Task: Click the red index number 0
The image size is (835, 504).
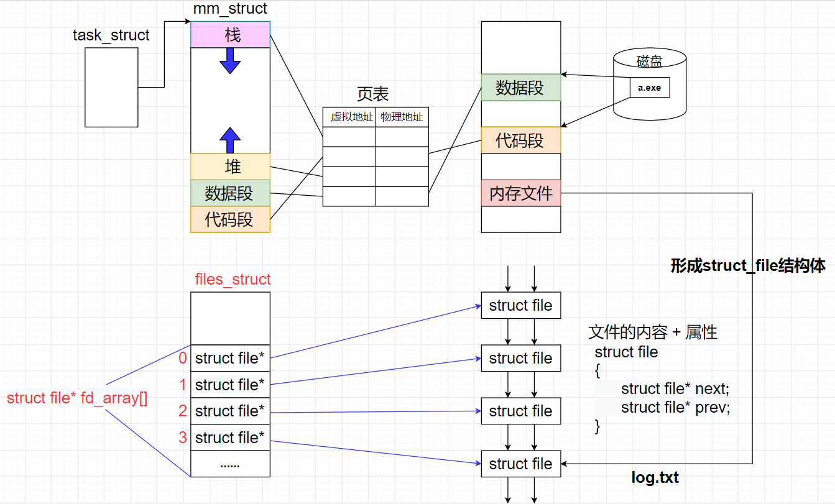Action: pyautogui.click(x=183, y=359)
